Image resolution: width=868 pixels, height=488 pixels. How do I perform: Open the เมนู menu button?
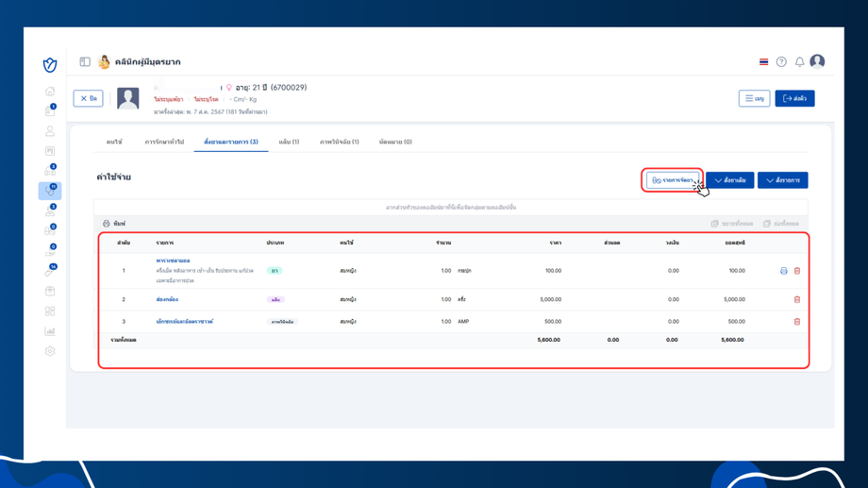754,98
